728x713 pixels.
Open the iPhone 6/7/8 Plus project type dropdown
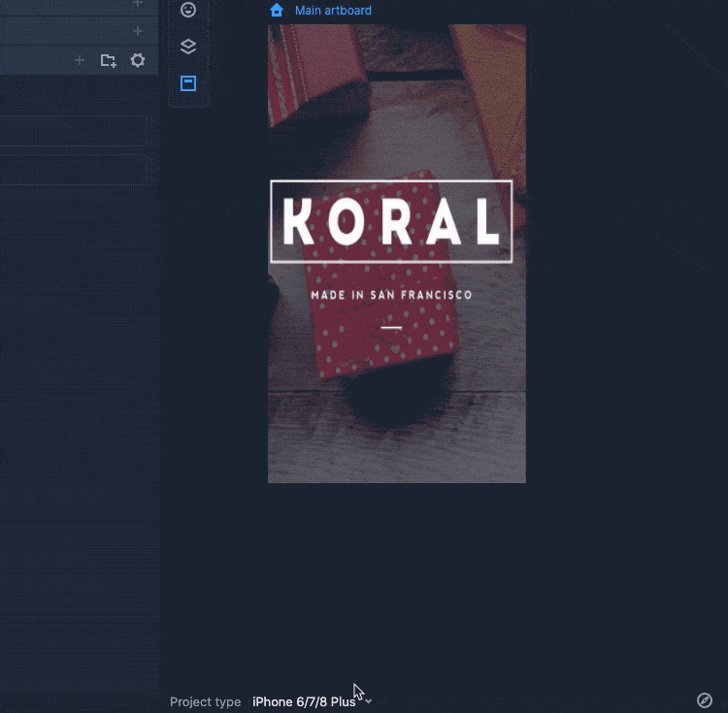tap(312, 701)
